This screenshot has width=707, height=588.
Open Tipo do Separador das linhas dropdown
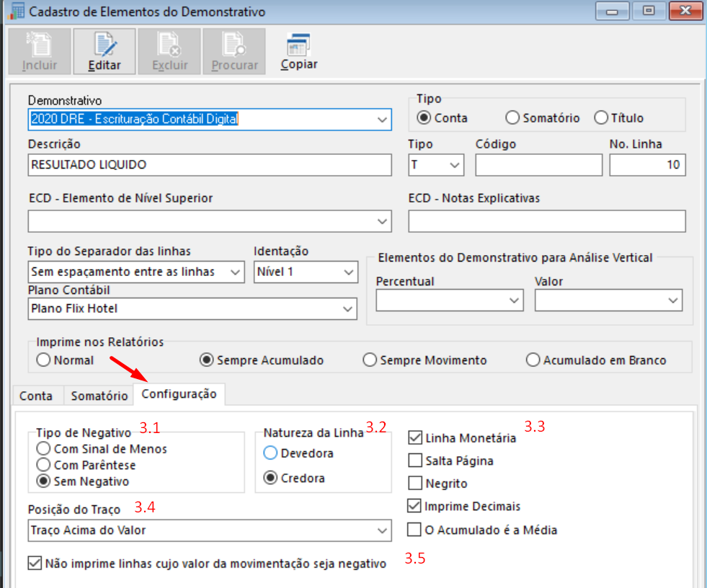click(x=235, y=272)
